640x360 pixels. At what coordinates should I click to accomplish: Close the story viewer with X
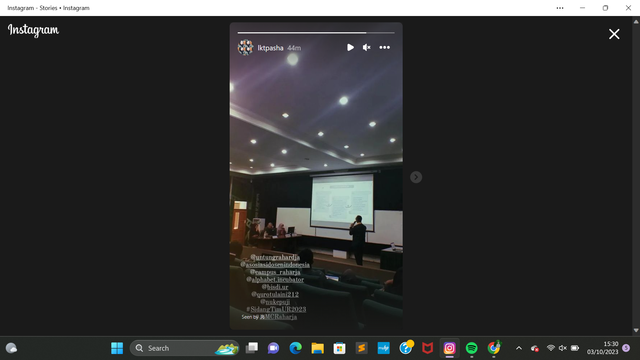pos(614,34)
